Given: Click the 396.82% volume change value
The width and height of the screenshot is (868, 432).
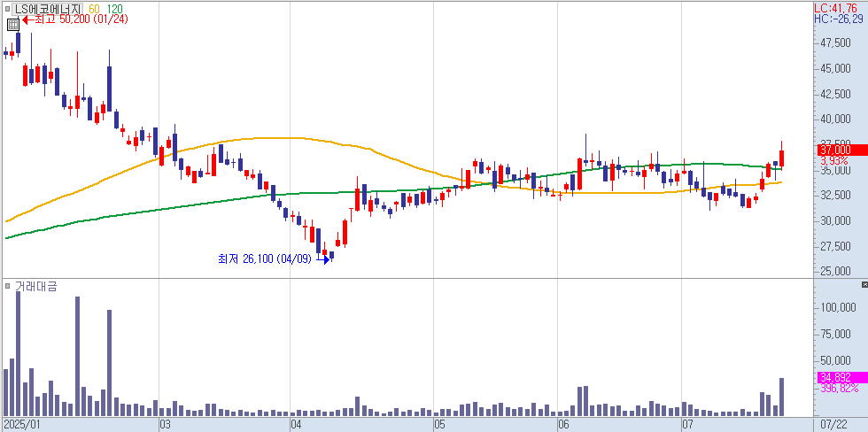Looking at the screenshot, I should 840,388.
